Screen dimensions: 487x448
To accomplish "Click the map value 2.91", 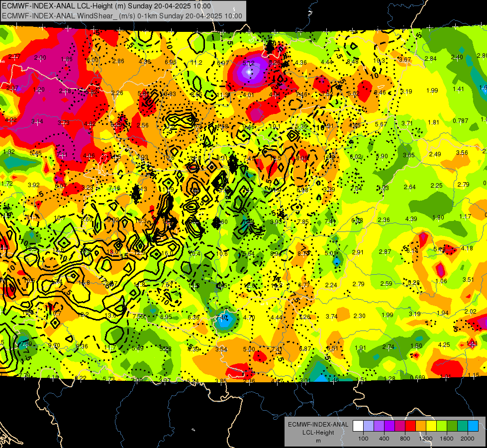I will 358,252.
